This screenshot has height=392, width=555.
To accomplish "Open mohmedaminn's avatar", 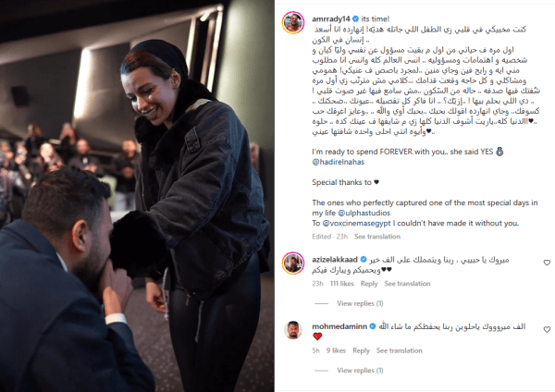I will (293, 330).
